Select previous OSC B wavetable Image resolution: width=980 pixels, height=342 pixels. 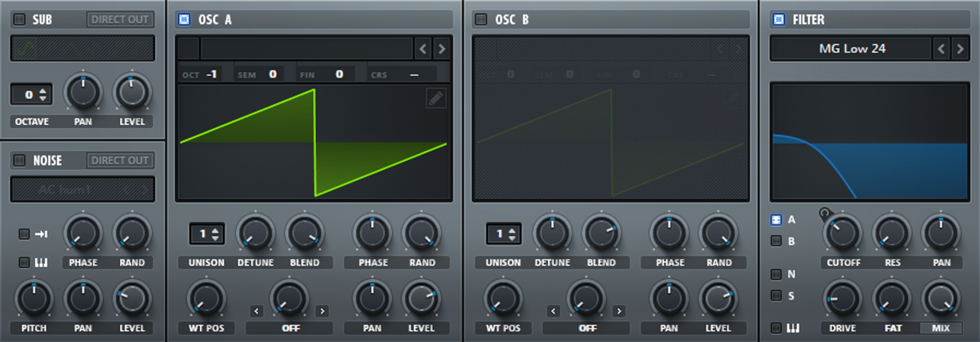tap(720, 48)
